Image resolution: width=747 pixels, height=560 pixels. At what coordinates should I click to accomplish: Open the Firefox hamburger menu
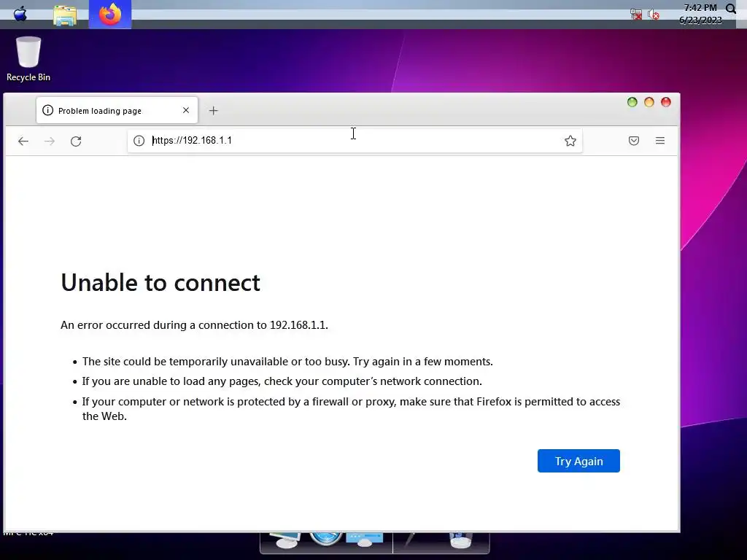(659, 141)
